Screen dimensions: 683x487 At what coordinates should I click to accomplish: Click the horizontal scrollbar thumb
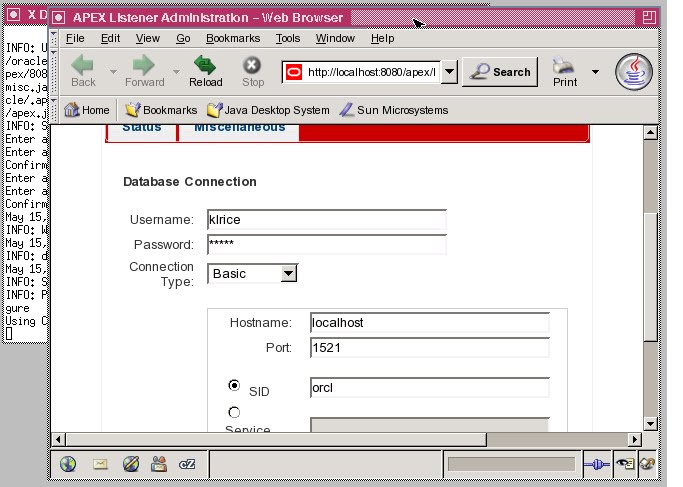276,440
